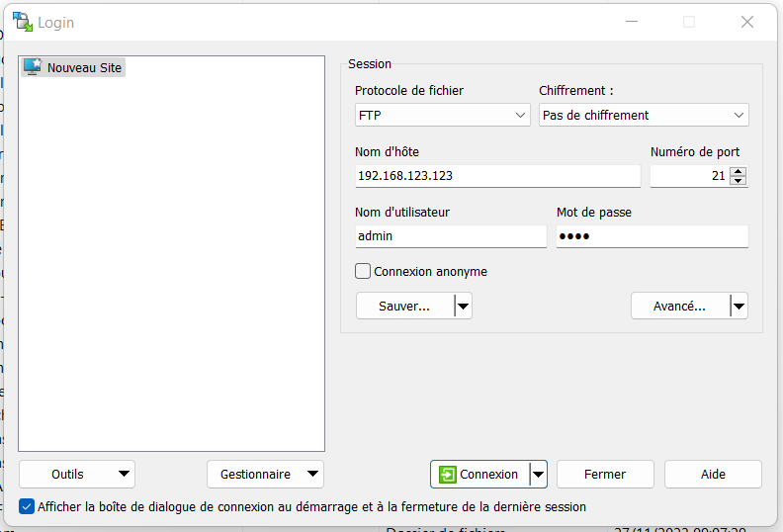
Task: Expand the Chiffrement dropdown list
Action: coord(644,116)
